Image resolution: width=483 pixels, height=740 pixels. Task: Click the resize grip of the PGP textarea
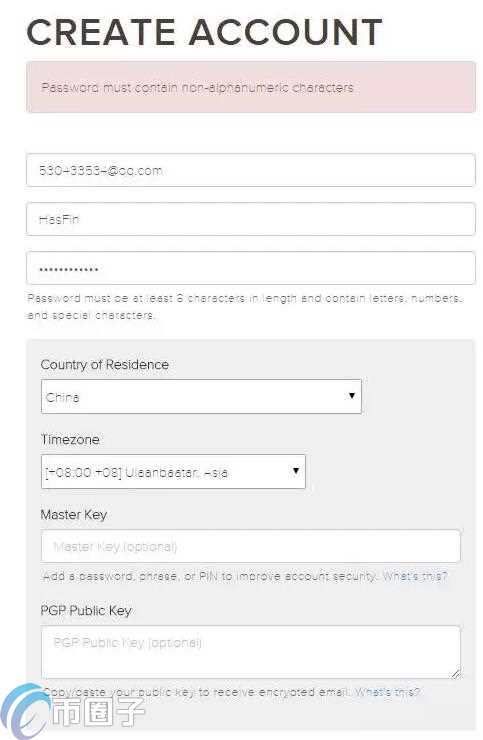pyautogui.click(x=455, y=674)
